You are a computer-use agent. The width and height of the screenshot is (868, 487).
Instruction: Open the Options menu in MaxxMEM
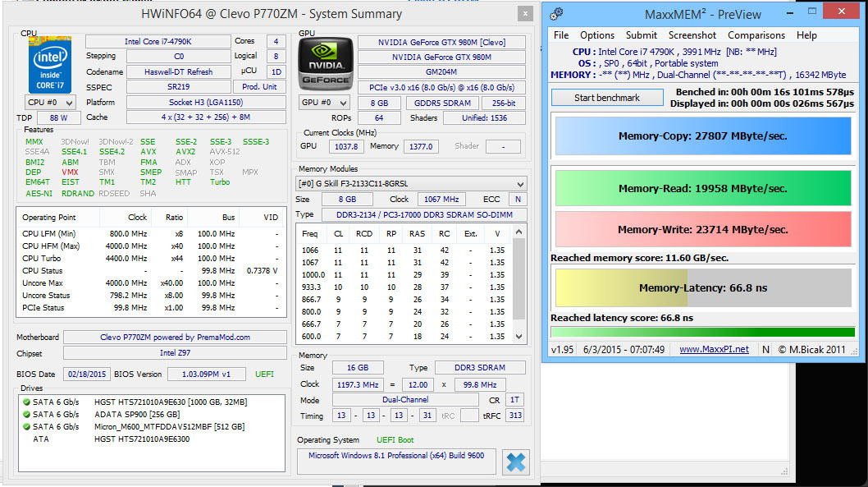pos(596,35)
